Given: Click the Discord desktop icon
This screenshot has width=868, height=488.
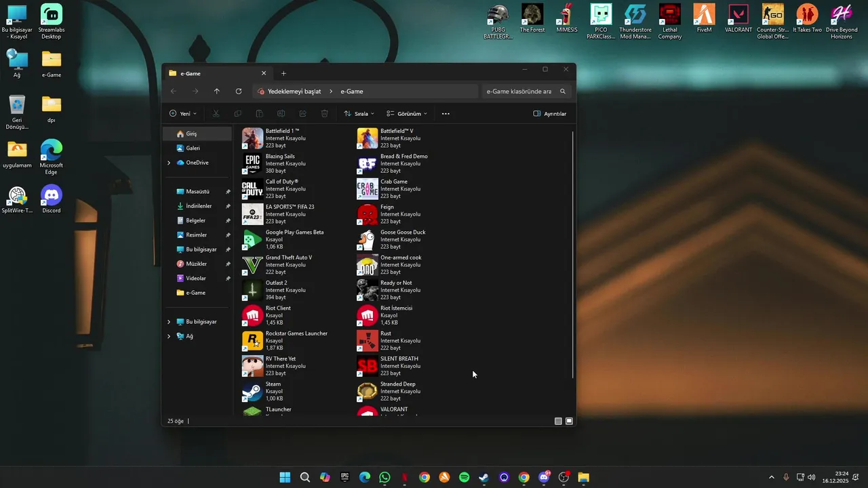Looking at the screenshot, I should (x=51, y=199).
